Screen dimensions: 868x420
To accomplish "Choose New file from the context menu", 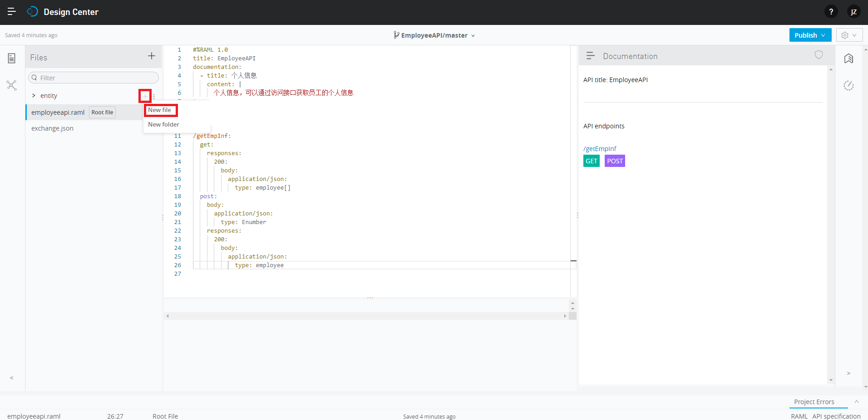I will click(x=160, y=110).
